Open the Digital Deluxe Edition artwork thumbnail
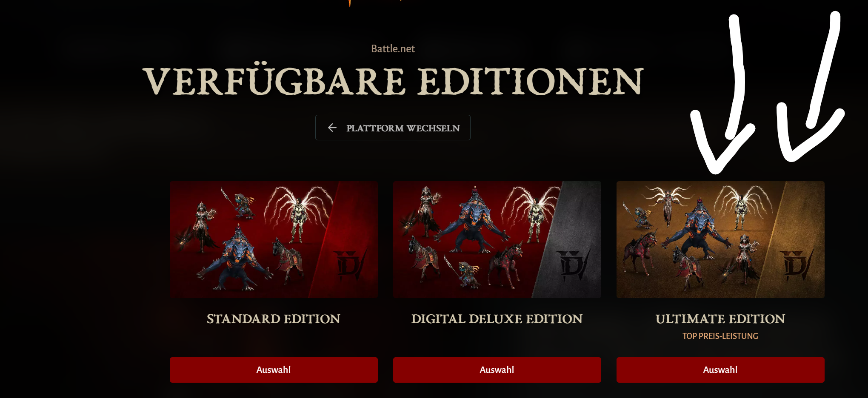 tap(497, 239)
